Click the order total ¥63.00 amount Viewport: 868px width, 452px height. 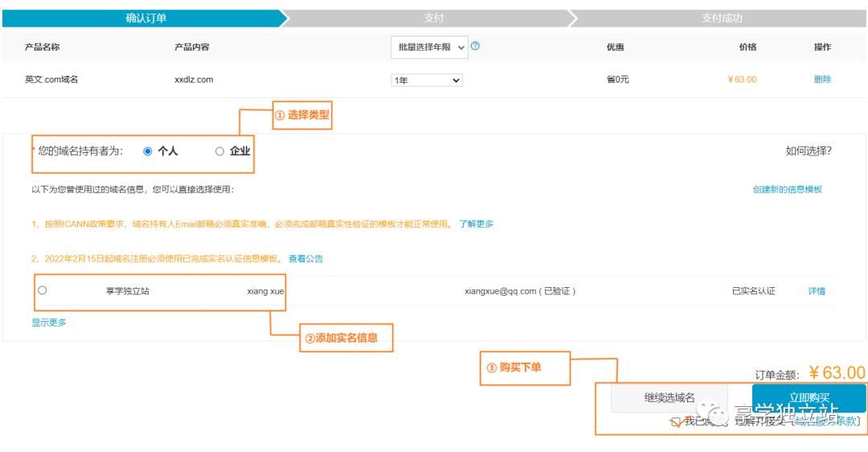[x=837, y=373]
